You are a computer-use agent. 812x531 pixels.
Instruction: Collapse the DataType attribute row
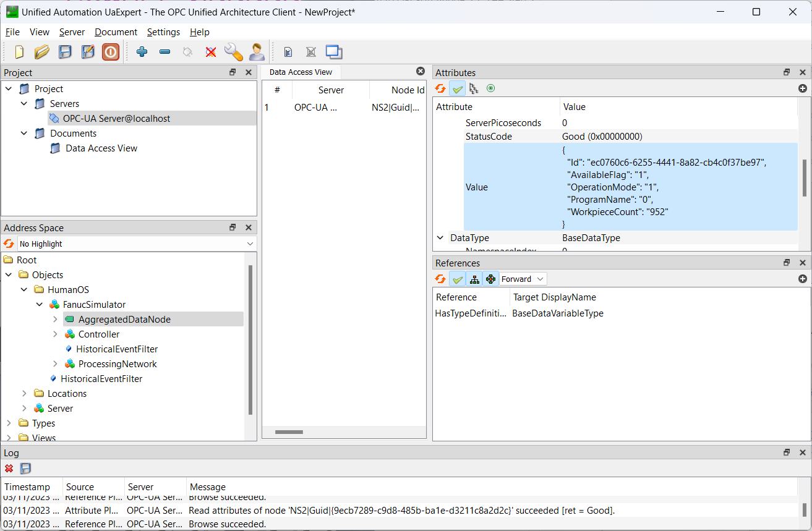click(x=440, y=237)
